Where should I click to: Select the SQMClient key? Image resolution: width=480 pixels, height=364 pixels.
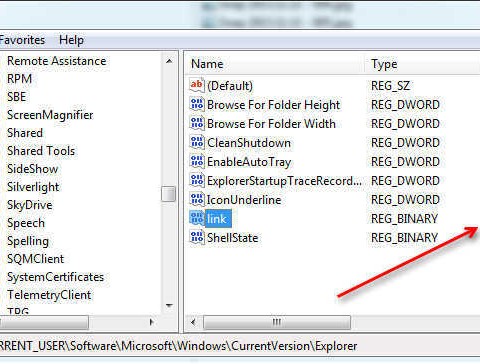click(x=35, y=259)
